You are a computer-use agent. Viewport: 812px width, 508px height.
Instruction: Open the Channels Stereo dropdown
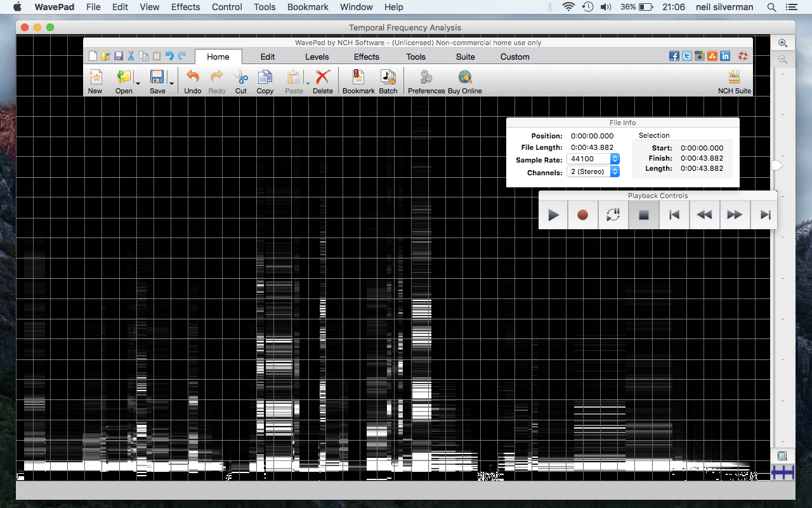click(615, 172)
